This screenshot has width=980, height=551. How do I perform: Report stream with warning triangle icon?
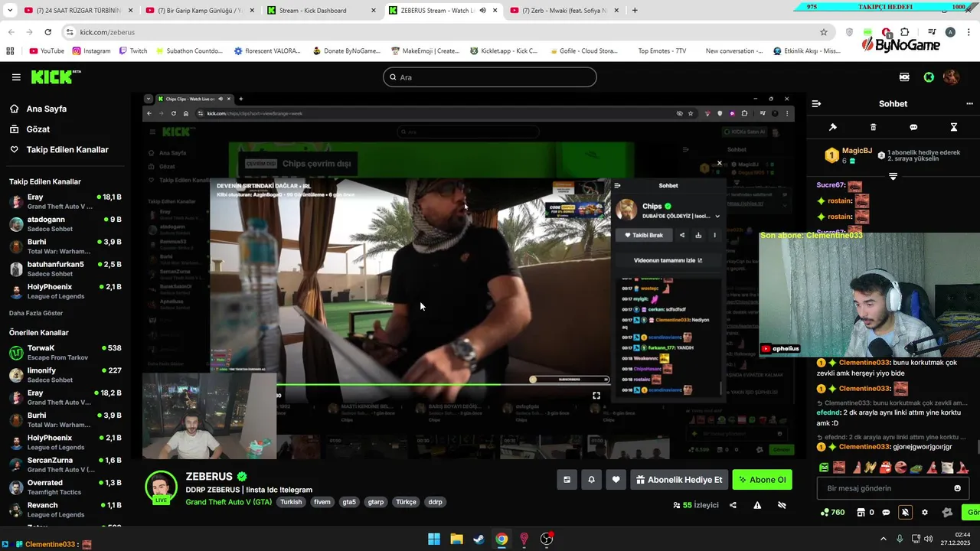[757, 505]
